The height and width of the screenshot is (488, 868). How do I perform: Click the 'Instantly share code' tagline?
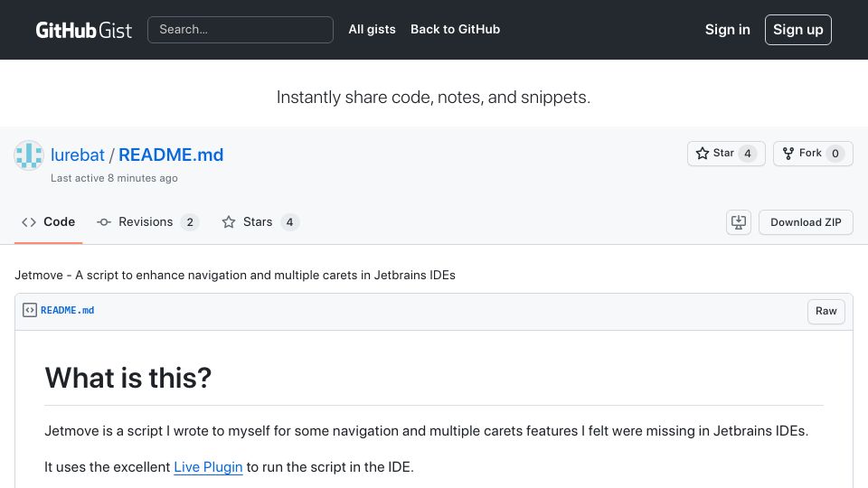(x=433, y=98)
